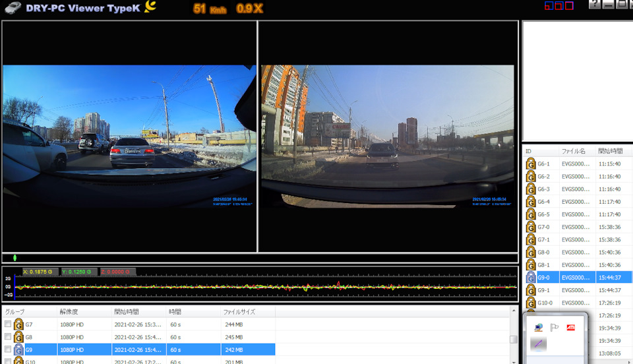633x364 pixels.
Task: Click the 15:44:37 start time of G9-0
Action: tap(609, 277)
